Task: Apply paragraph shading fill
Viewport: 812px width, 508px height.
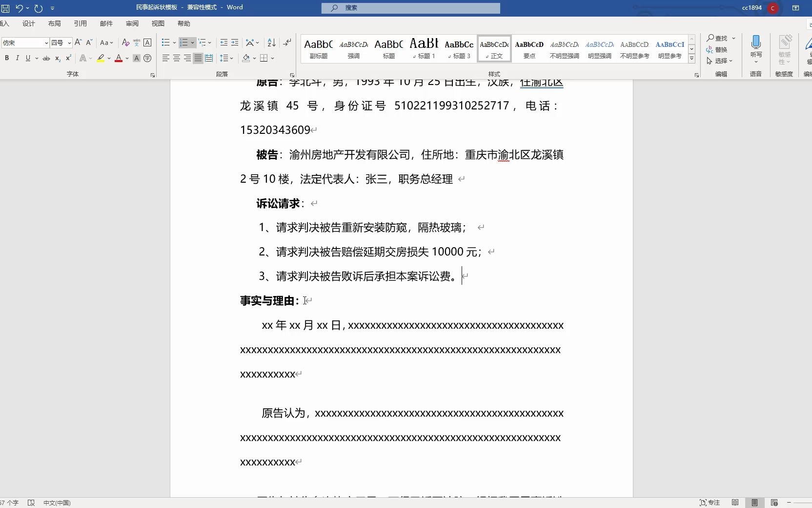Action: click(246, 58)
